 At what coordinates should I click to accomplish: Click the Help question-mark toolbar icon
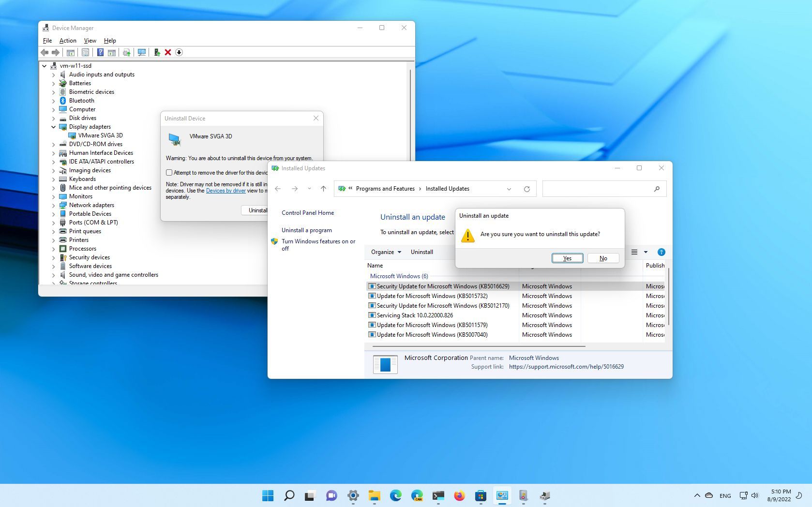click(x=101, y=52)
